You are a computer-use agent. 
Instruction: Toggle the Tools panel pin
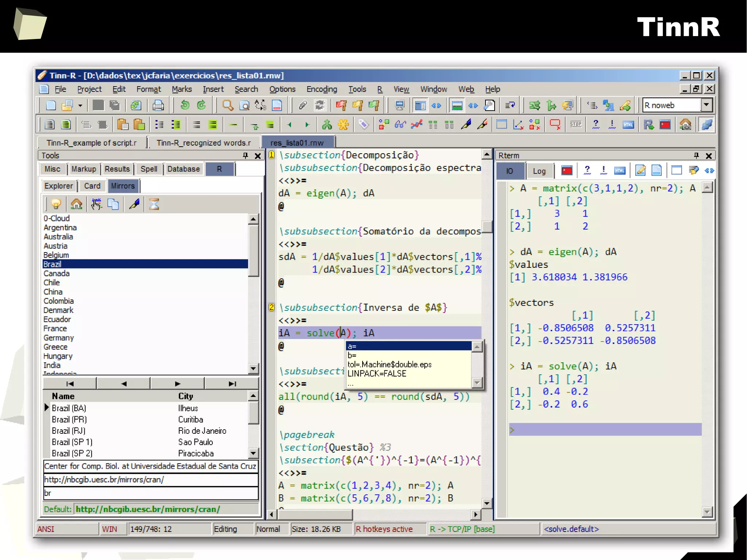click(x=245, y=156)
